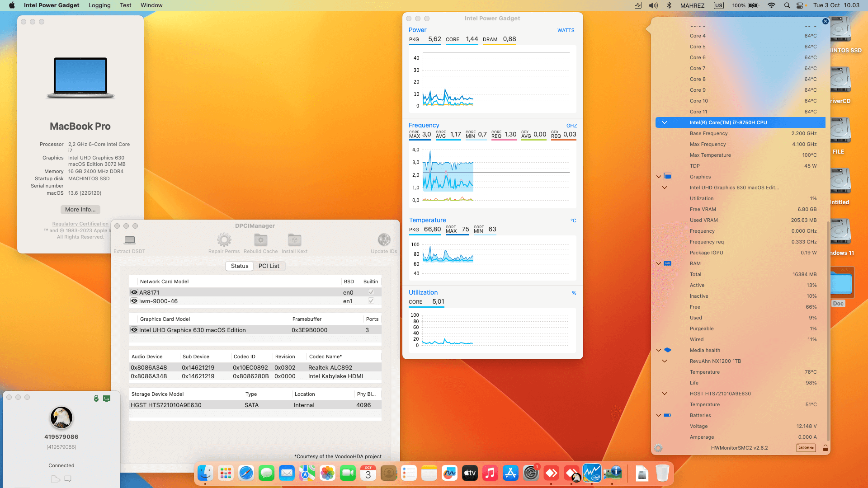Open Intel Power Gadget in the Dock
This screenshot has height=488, width=868.
pos(592,473)
